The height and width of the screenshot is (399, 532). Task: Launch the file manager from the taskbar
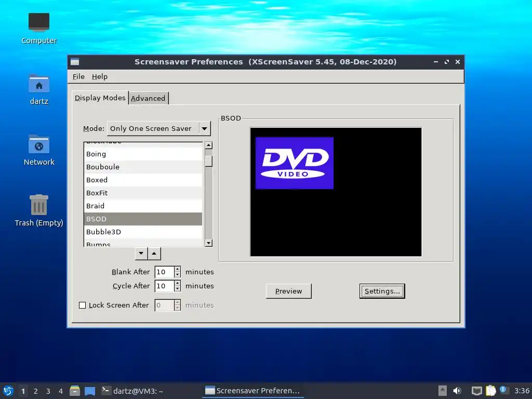pos(75,391)
